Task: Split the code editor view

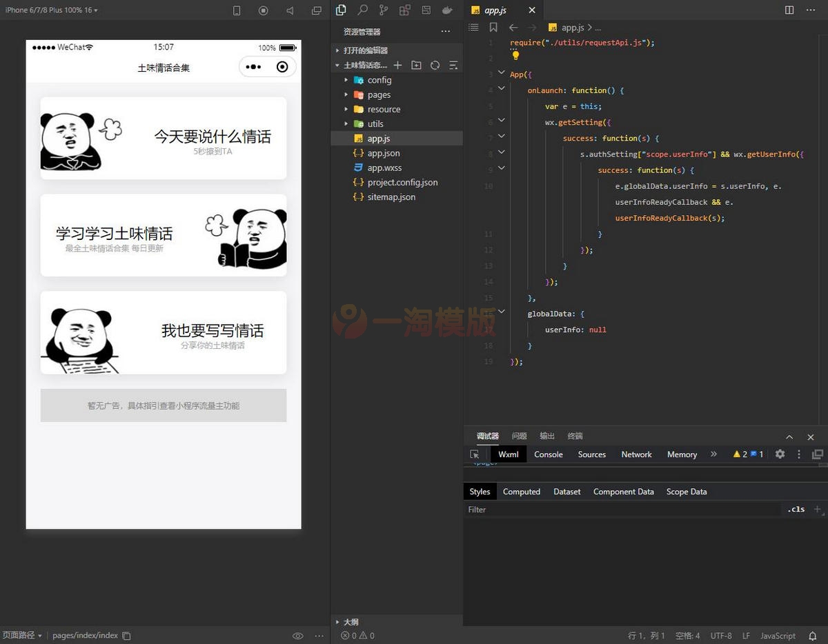Action: click(789, 10)
